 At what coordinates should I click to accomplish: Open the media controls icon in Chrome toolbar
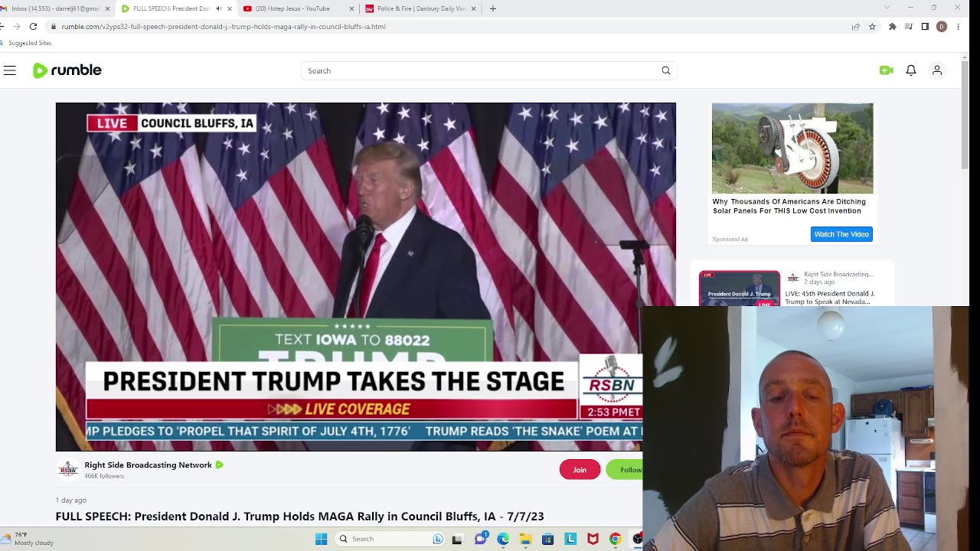pos(909,26)
